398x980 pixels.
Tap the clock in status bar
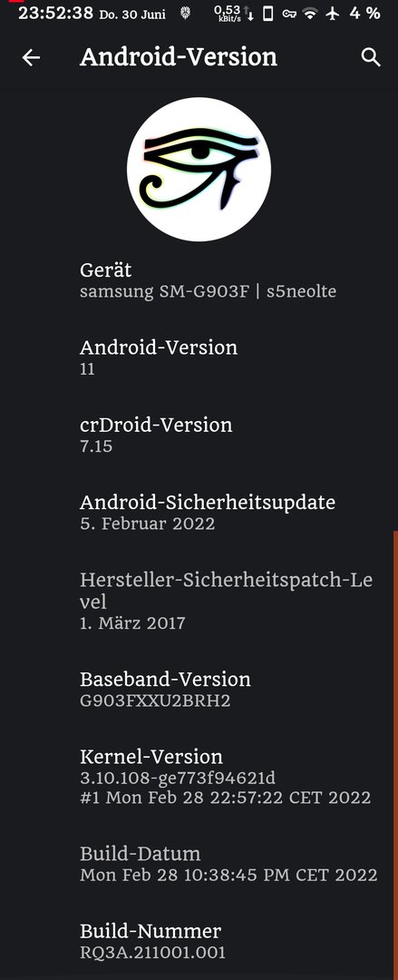[x=55, y=13]
